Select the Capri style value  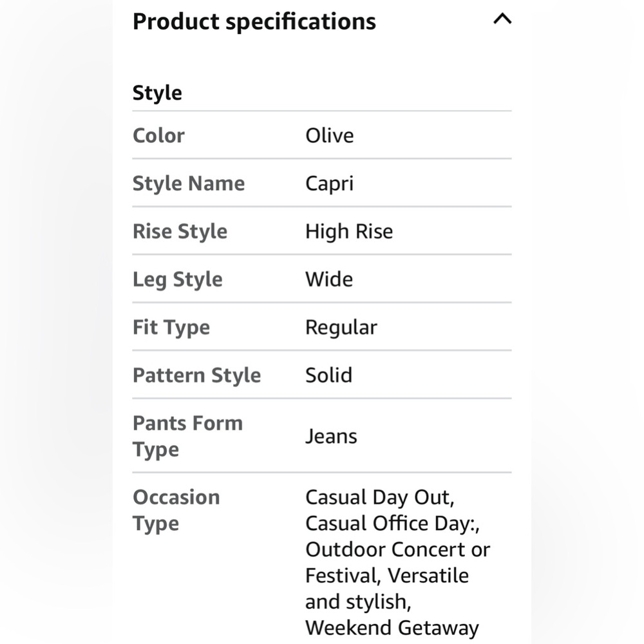click(329, 184)
